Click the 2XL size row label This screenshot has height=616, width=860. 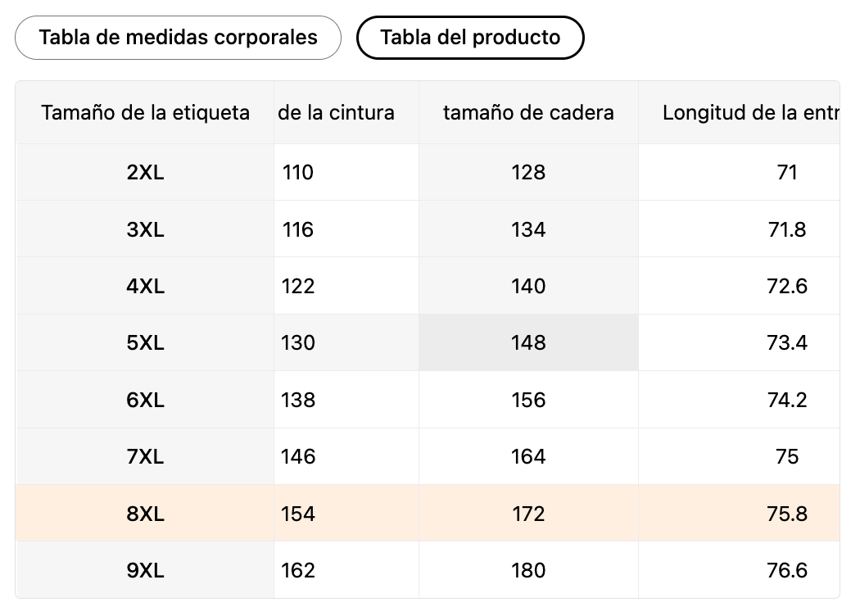[x=146, y=173]
